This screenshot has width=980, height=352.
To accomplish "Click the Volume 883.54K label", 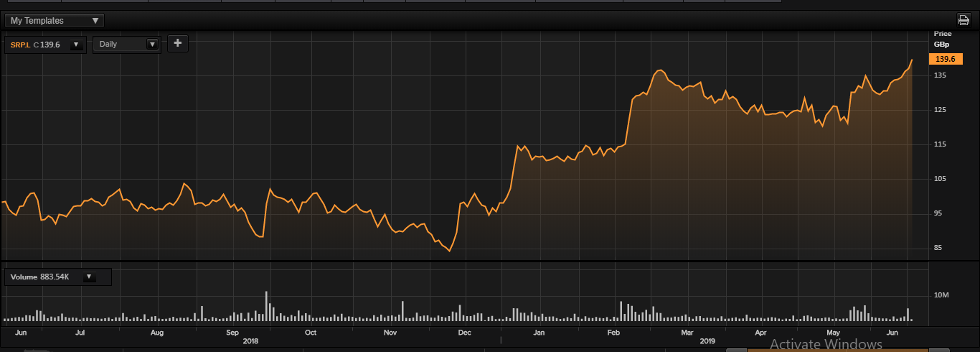I will [x=39, y=277].
